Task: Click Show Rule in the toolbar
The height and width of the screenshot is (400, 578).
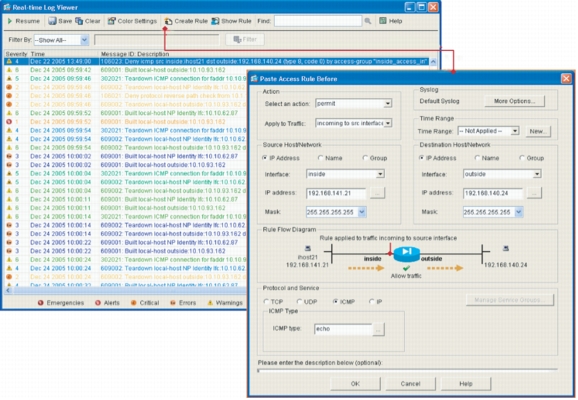Action: coord(231,21)
